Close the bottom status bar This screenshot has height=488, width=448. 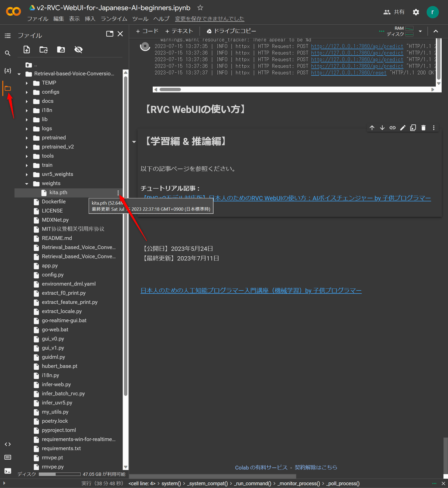coord(443,484)
